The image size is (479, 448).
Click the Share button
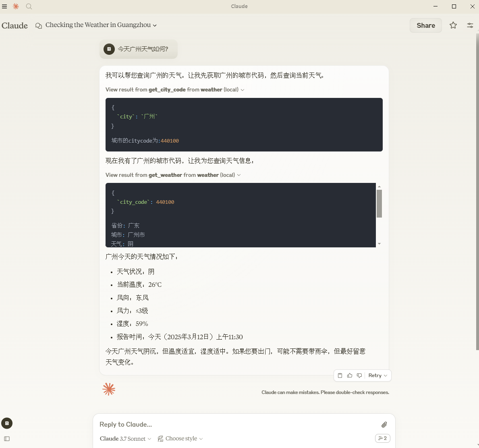coord(425,25)
